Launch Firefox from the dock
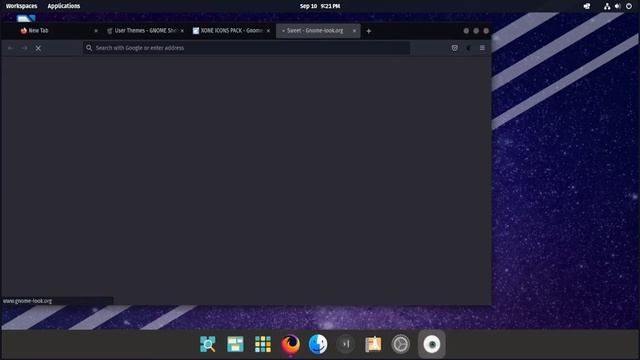Viewport: 640px width, 360px height. coord(290,344)
